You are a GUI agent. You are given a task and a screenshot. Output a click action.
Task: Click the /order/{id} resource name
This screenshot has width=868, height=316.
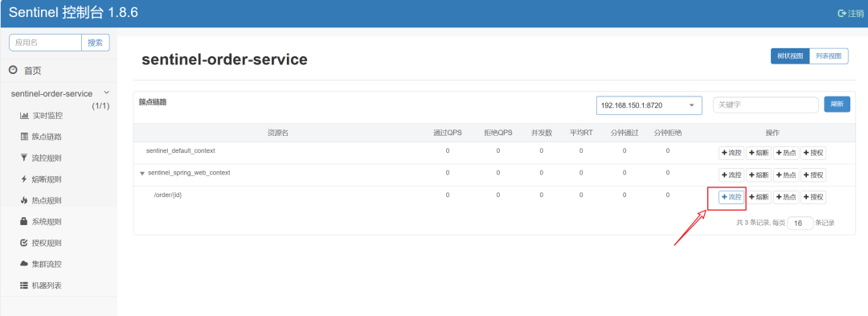[x=168, y=195]
